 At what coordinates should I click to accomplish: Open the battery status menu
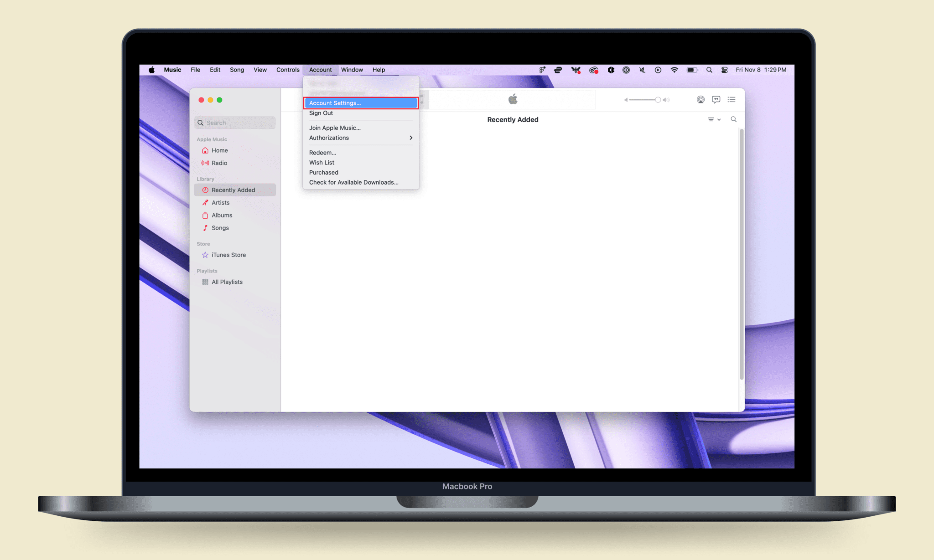(x=692, y=70)
